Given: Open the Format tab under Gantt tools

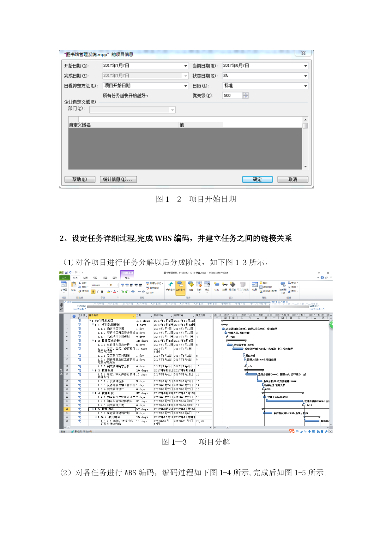Looking at the screenshot, I should [x=127, y=278].
